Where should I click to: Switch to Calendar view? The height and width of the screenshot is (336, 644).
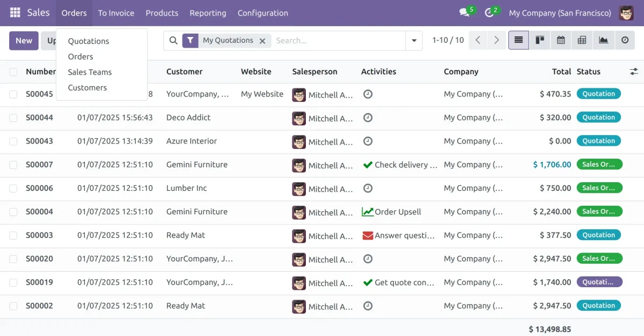[x=561, y=40]
